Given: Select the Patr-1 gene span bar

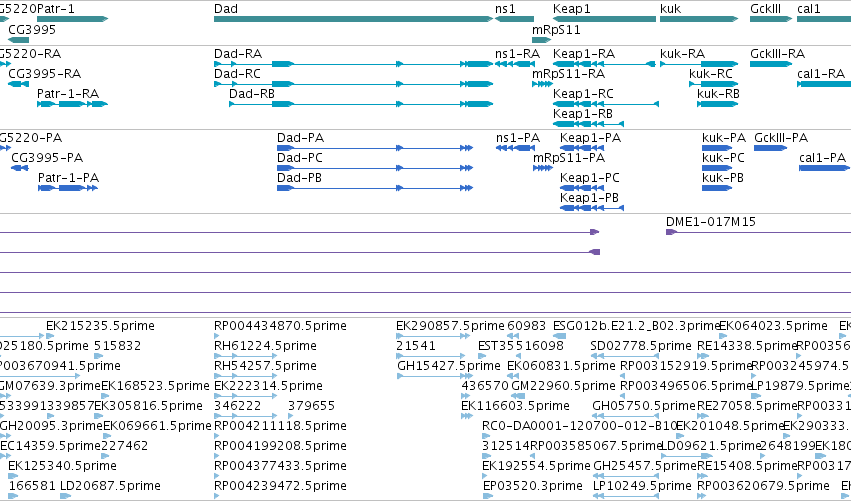Looking at the screenshot, I should (x=72, y=20).
